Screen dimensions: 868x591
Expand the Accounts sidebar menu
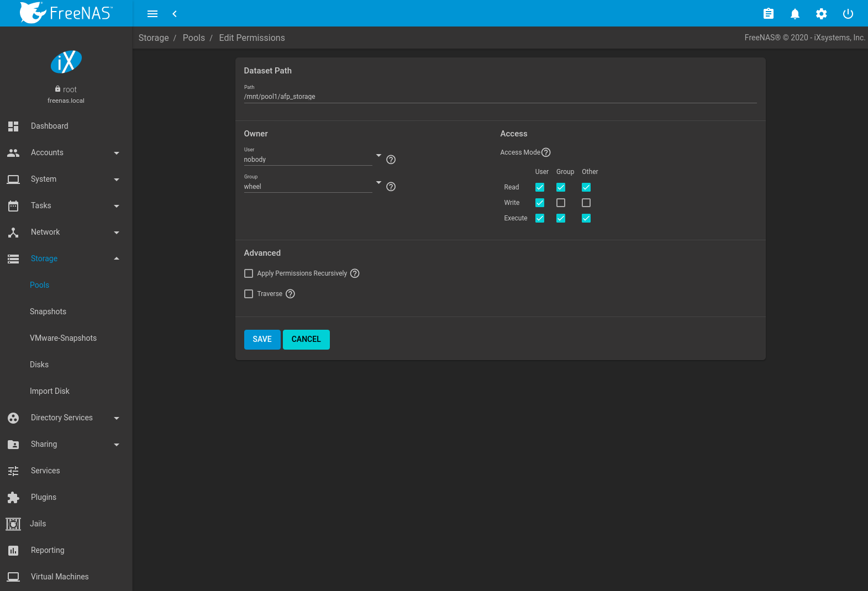[x=64, y=152]
